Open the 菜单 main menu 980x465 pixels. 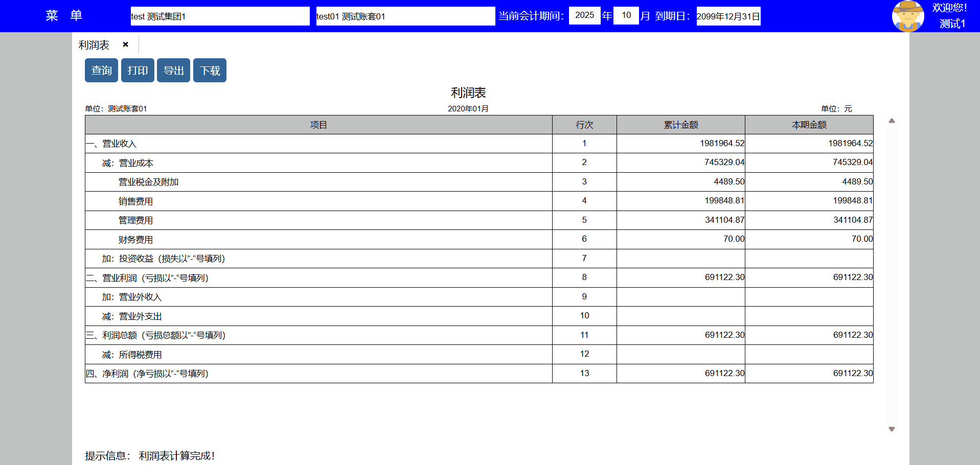tap(63, 16)
